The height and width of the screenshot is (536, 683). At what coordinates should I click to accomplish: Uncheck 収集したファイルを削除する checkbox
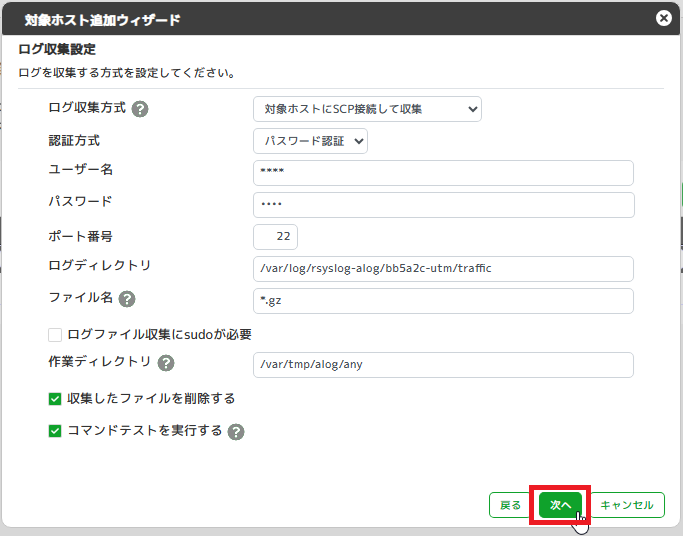(55, 399)
